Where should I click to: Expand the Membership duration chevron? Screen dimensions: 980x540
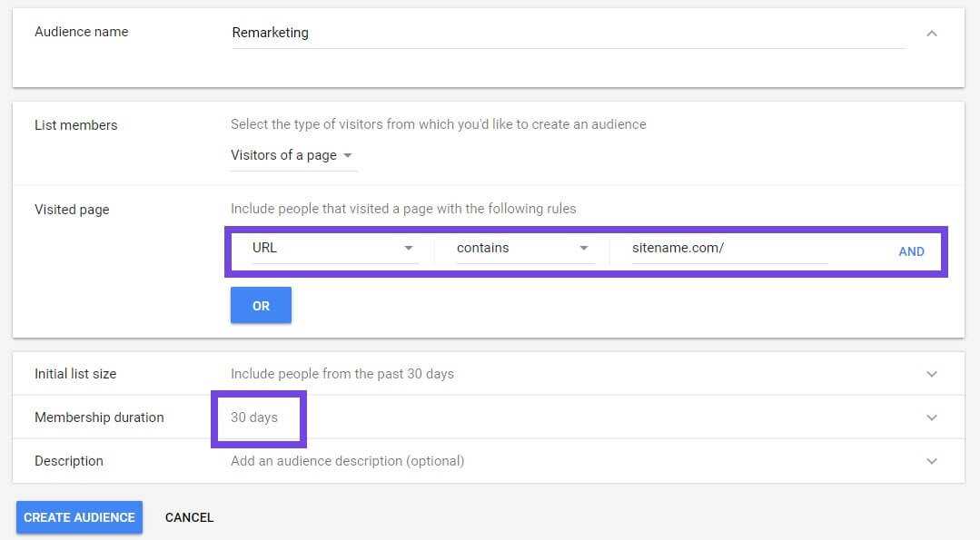coord(931,417)
